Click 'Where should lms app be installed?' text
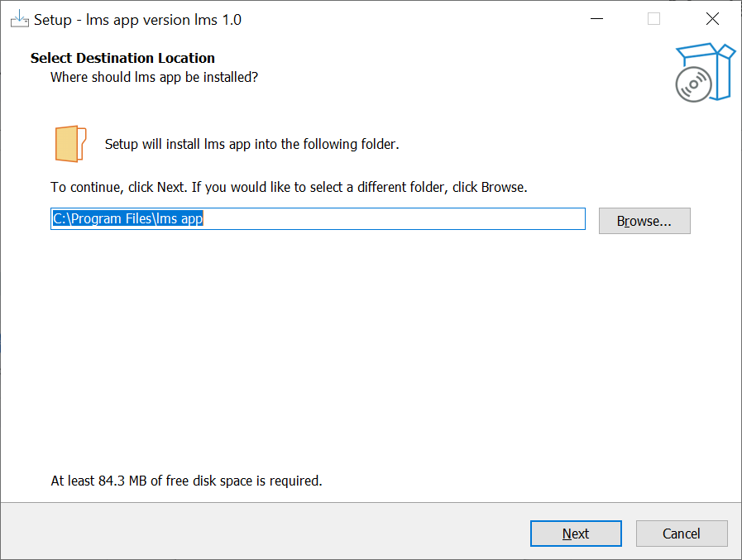Image resolution: width=742 pixels, height=560 pixels. tap(154, 77)
